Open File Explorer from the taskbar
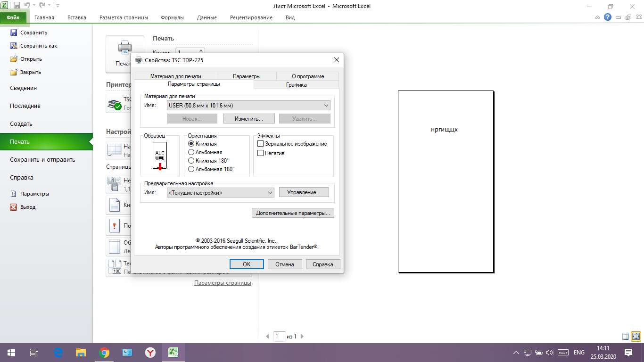This screenshot has height=362, width=644. pyautogui.click(x=81, y=352)
